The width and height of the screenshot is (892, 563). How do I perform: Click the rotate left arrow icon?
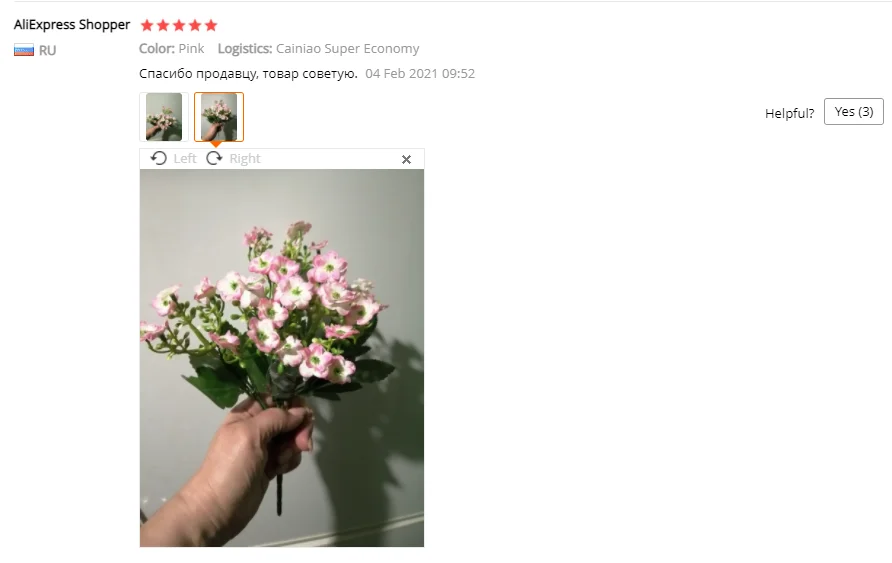(x=159, y=158)
